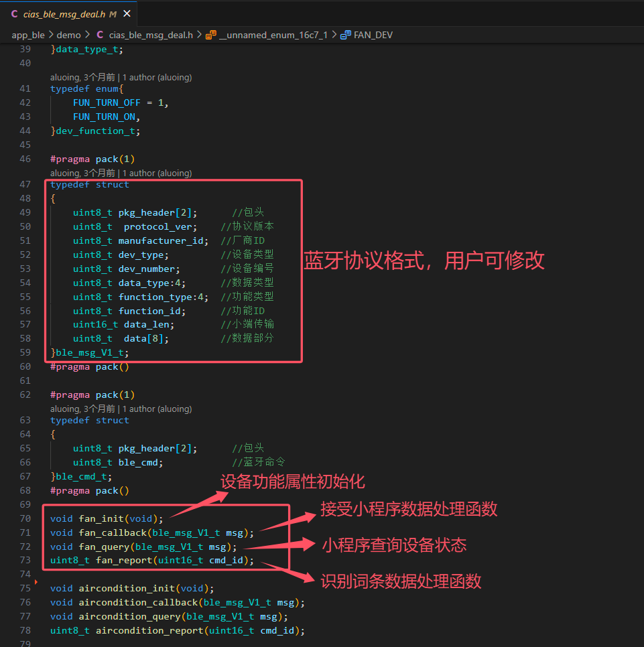Image resolution: width=644 pixels, height=647 pixels.
Task: Open the author CodeLens above typedef enum
Action: 121,77
